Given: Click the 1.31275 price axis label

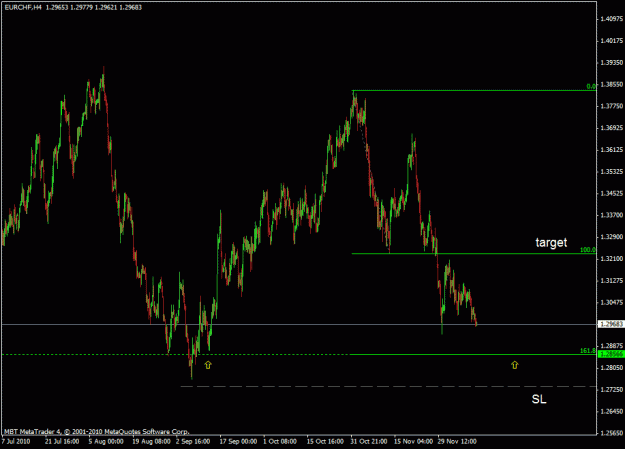Looking at the screenshot, I should (612, 281).
